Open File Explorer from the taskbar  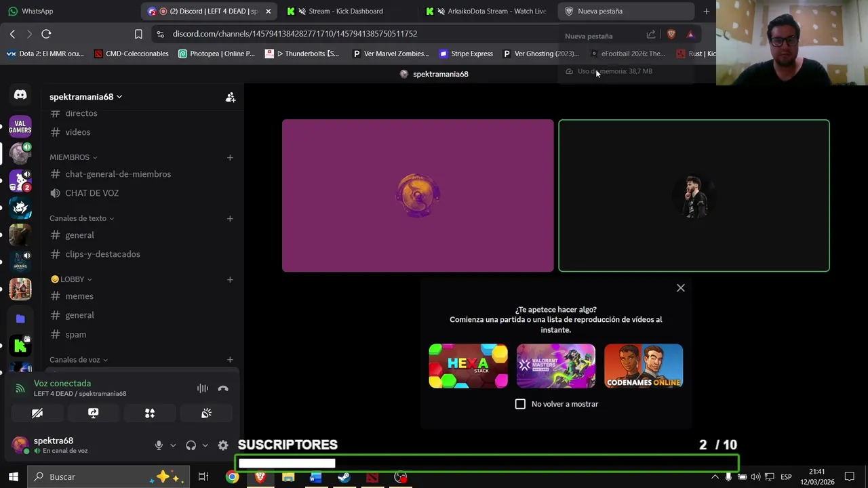(x=288, y=477)
